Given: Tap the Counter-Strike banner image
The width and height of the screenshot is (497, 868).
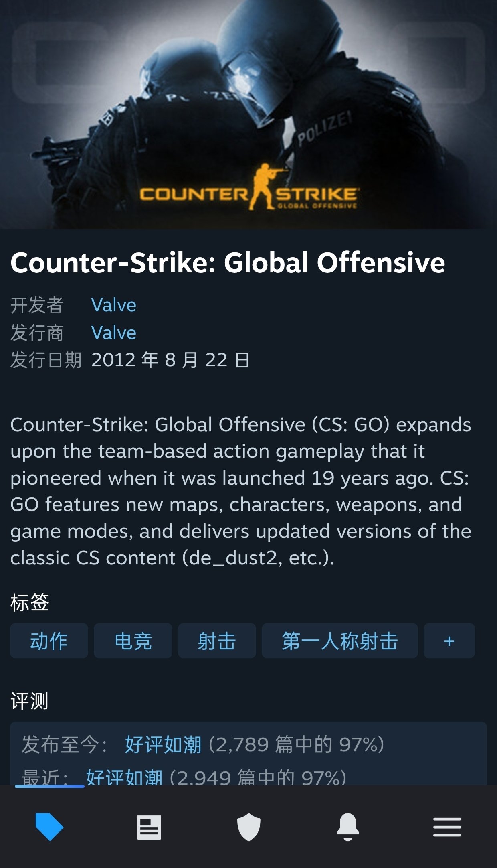Looking at the screenshot, I should pyautogui.click(x=248, y=115).
